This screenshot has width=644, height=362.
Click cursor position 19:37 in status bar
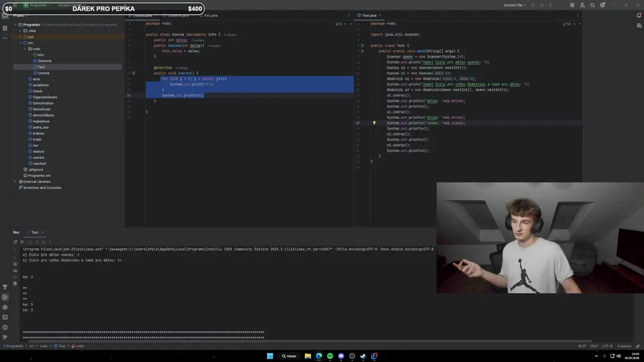pos(582,346)
